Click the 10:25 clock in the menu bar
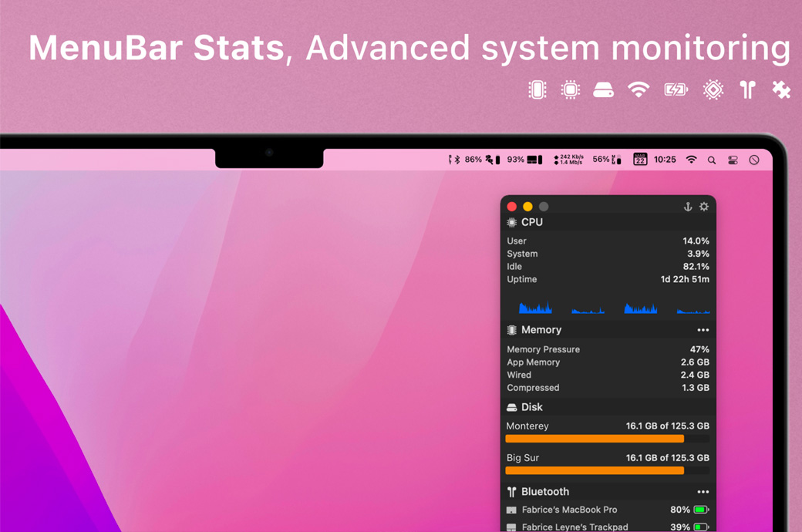The height and width of the screenshot is (532, 802). point(665,160)
